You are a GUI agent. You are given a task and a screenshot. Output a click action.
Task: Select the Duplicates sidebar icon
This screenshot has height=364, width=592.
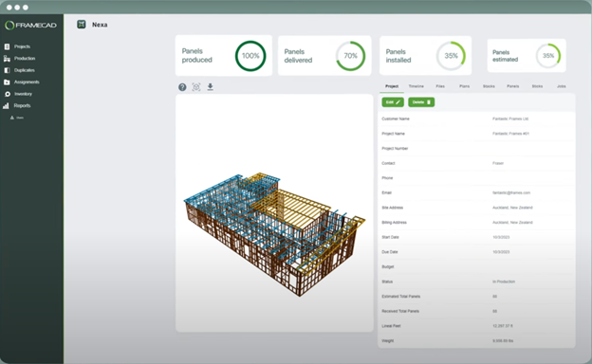(x=7, y=70)
